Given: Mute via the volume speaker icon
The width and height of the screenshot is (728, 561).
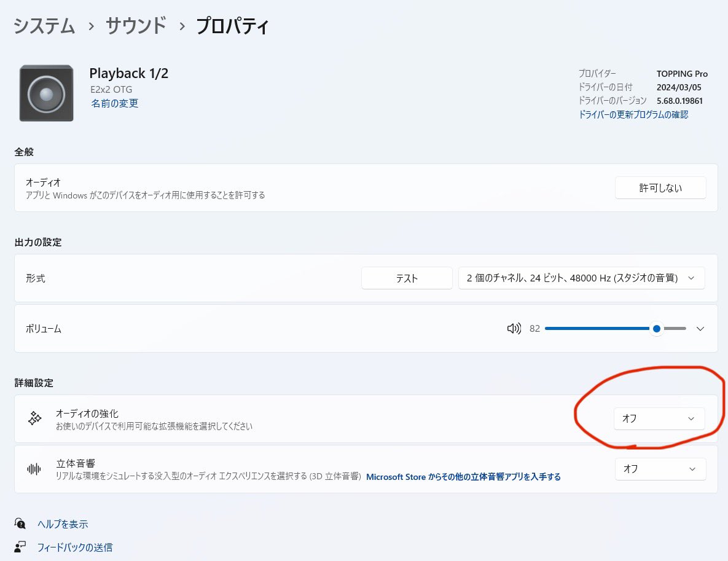Looking at the screenshot, I should click(514, 329).
